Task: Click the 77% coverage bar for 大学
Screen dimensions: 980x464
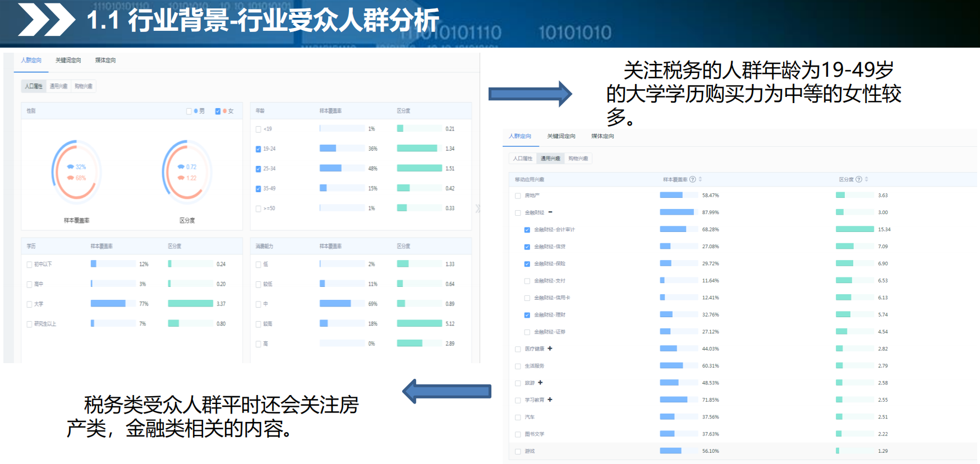Action: [x=108, y=304]
